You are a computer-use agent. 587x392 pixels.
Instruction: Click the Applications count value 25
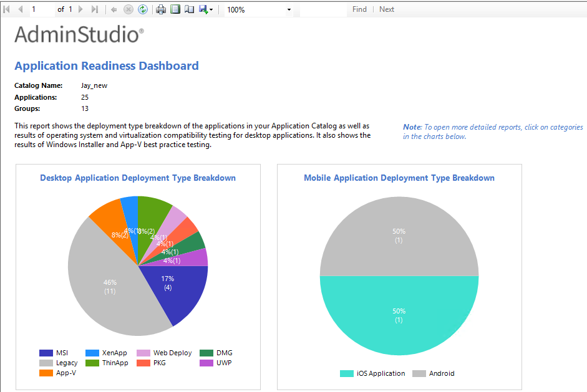85,97
